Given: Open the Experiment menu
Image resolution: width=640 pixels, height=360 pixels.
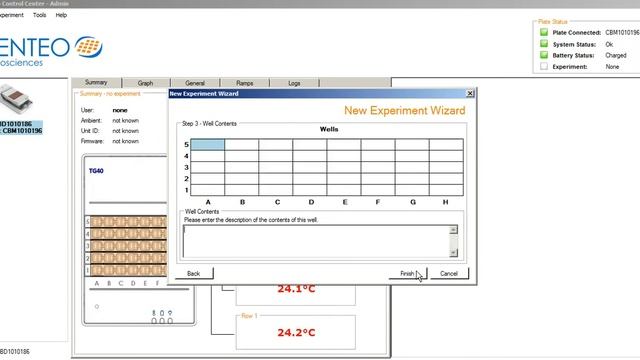Looking at the screenshot, I should [11, 15].
